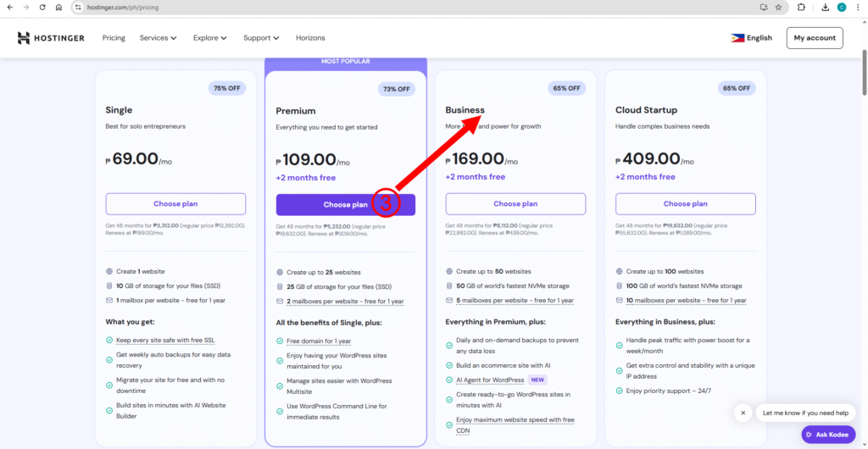This screenshot has width=868, height=449.
Task: Click 'Enjoy maximum website speed with free CDN'
Action: (x=515, y=425)
